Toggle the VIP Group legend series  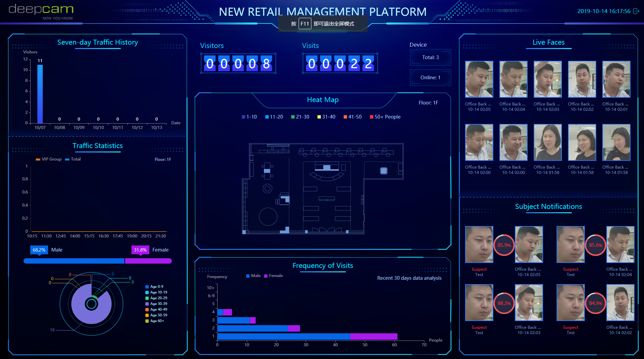[49, 159]
